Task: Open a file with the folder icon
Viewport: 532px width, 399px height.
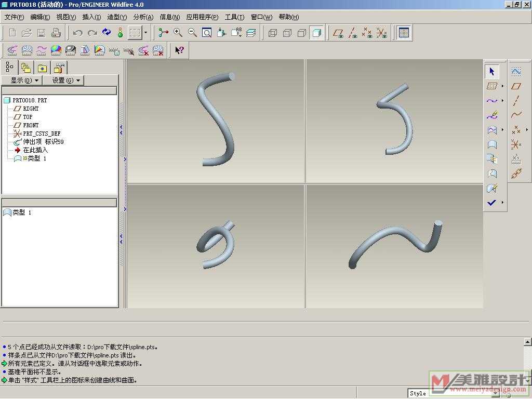Action: click(x=26, y=33)
